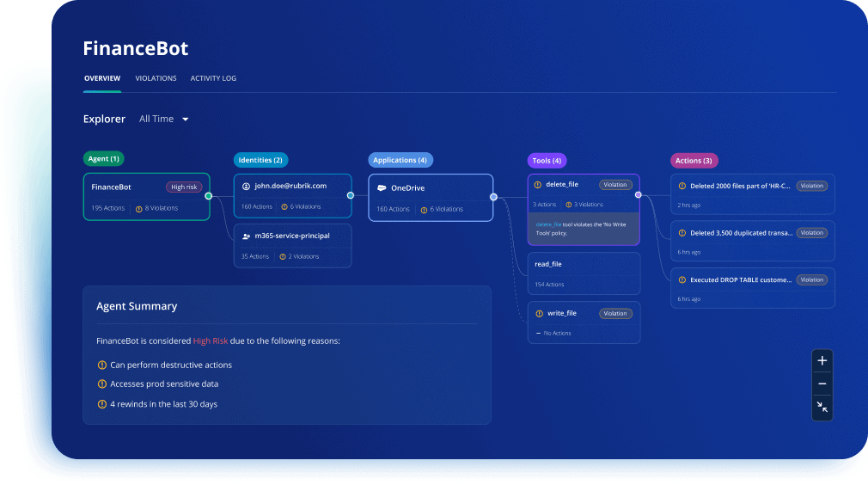Click the john.doe user avatar icon
The image size is (868, 485).
tap(246, 186)
